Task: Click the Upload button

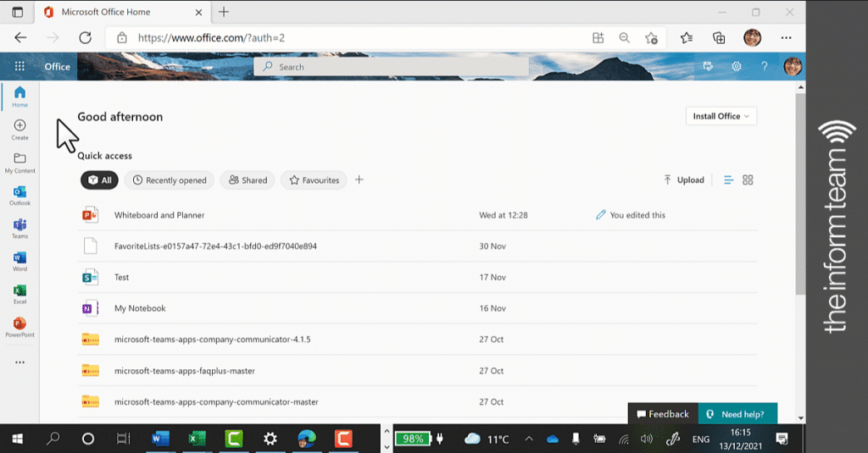Action: (x=684, y=180)
